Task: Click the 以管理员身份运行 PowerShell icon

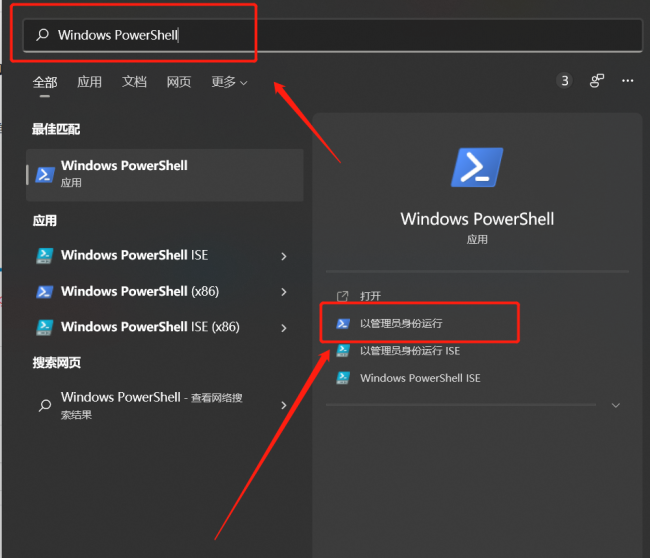Action: (343, 323)
